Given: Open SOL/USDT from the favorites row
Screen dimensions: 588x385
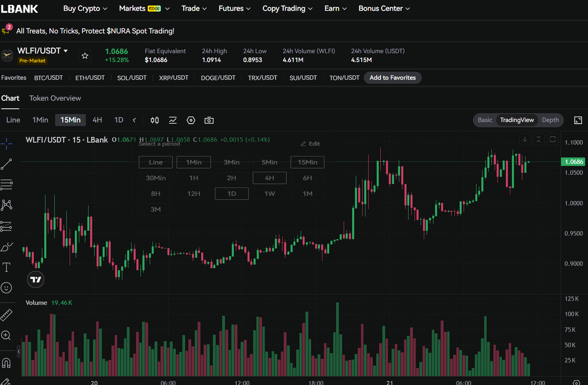Looking at the screenshot, I should tap(132, 77).
